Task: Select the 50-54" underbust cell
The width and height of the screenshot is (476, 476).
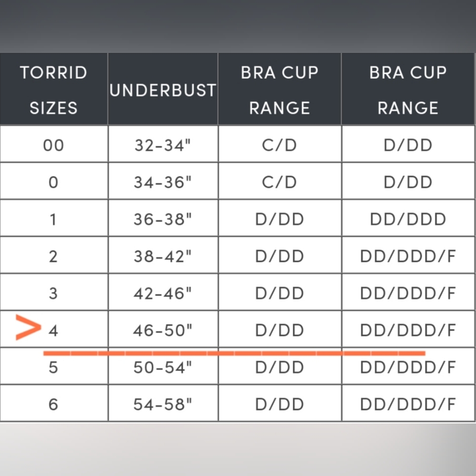Action: tap(163, 367)
